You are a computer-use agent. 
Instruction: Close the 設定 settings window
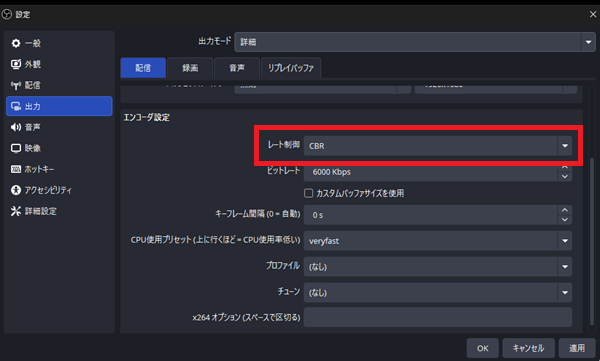(593, 14)
